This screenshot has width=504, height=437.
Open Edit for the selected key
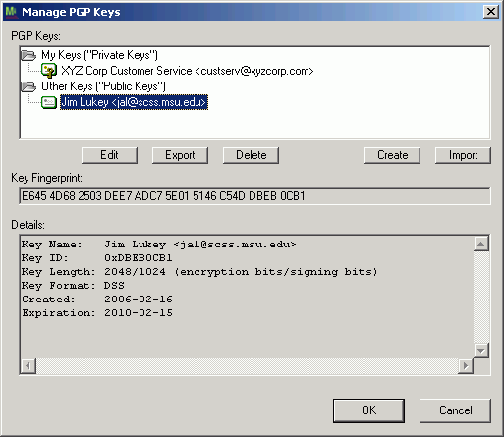point(109,155)
